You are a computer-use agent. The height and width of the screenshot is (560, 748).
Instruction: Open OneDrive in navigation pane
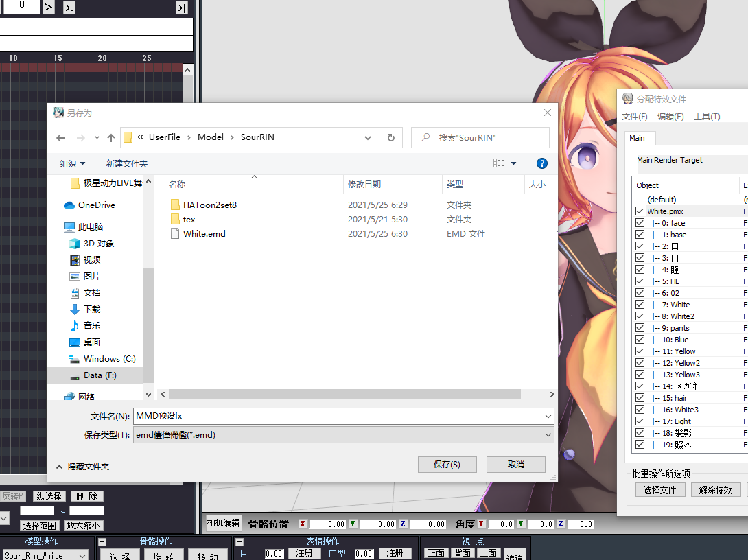(96, 205)
